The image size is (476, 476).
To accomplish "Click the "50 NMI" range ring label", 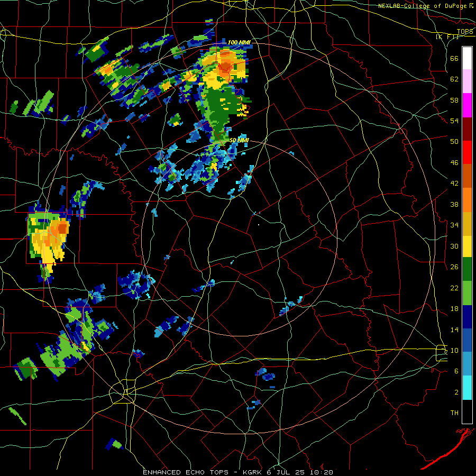I will [x=239, y=140].
